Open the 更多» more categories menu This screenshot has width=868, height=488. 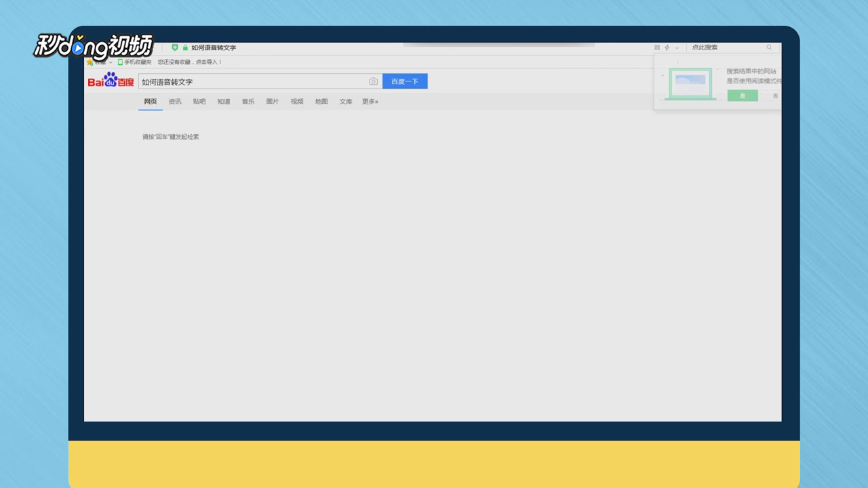tap(370, 102)
